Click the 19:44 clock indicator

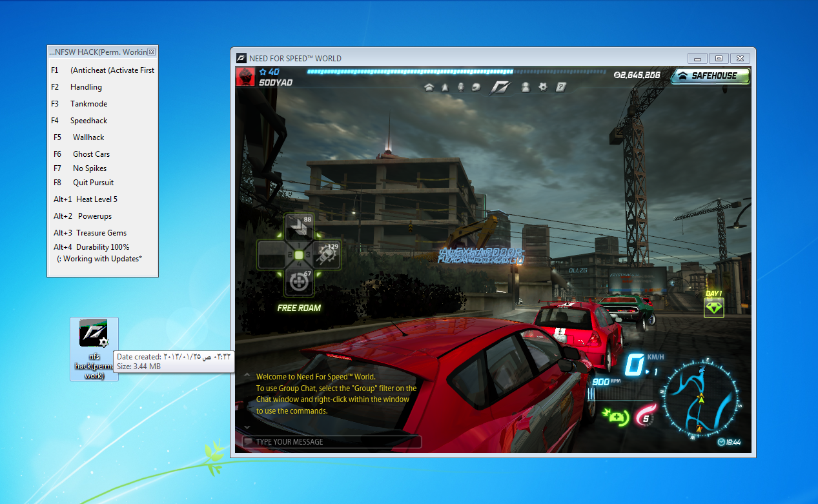point(729,443)
